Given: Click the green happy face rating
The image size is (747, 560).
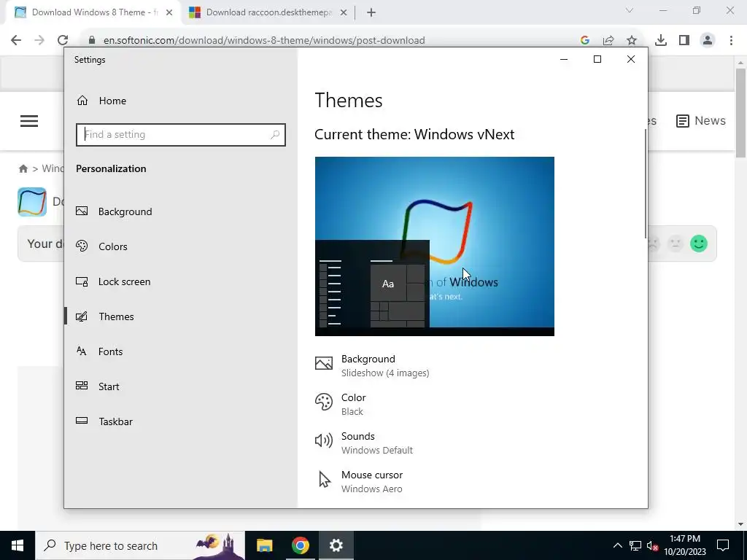Looking at the screenshot, I should point(699,244).
